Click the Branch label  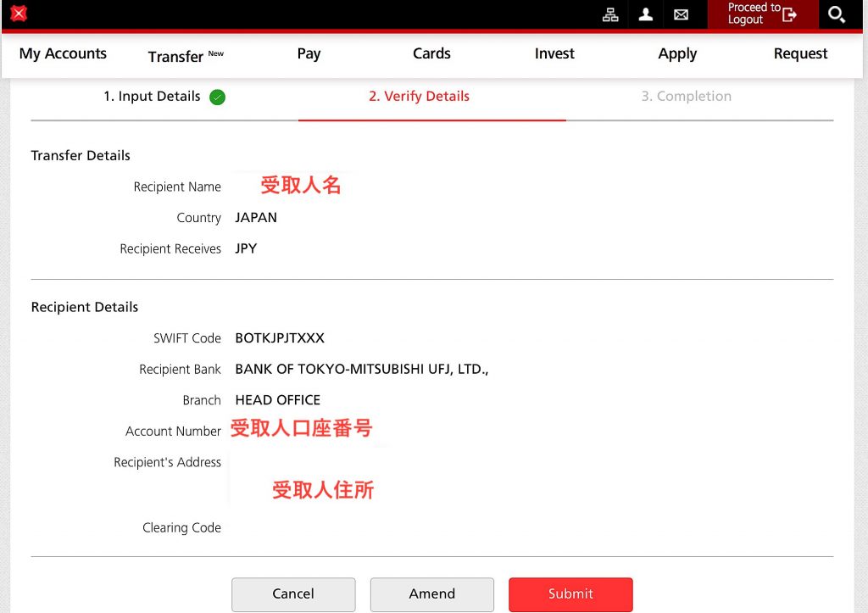[202, 400]
